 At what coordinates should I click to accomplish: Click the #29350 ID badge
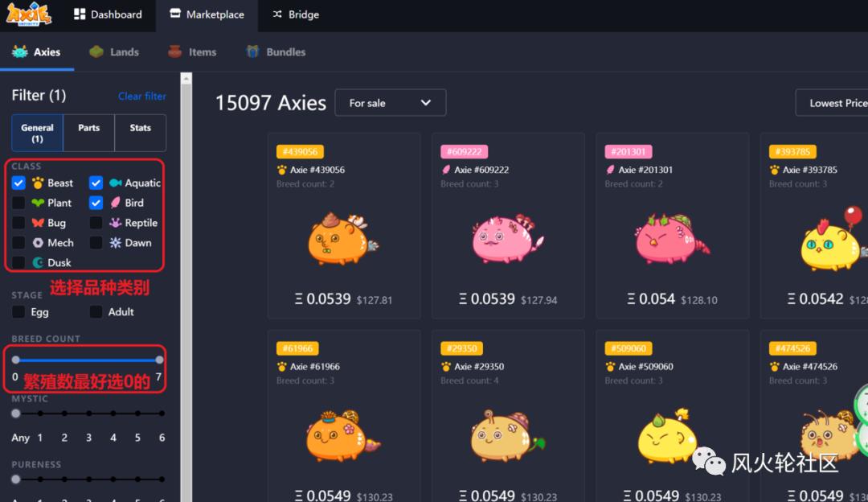[461, 348]
